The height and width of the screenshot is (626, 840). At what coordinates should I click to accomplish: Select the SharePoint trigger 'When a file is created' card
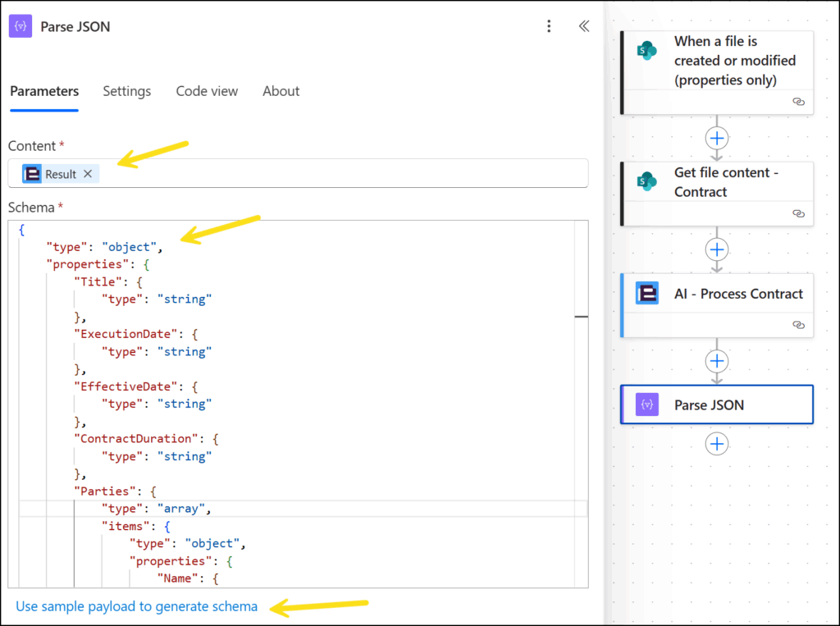coord(722,60)
